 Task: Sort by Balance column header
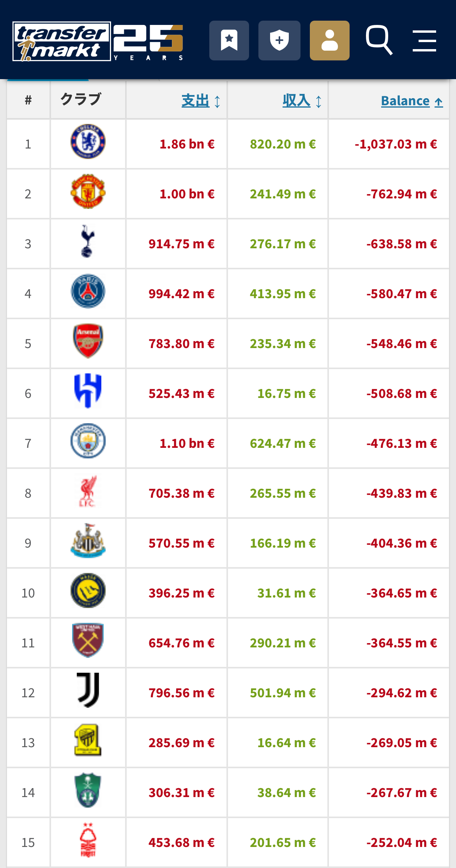412,101
